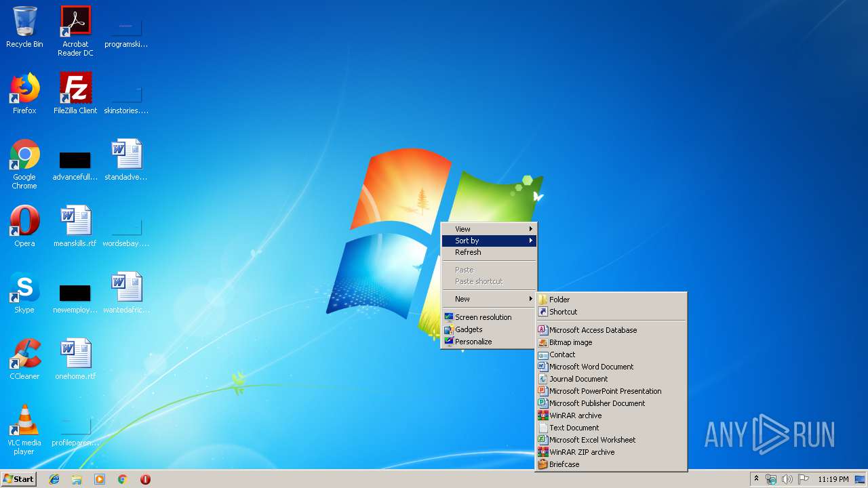Create a new Microsoft Publisher Document
Viewport: 868px width, 488px height.
pyautogui.click(x=611, y=403)
